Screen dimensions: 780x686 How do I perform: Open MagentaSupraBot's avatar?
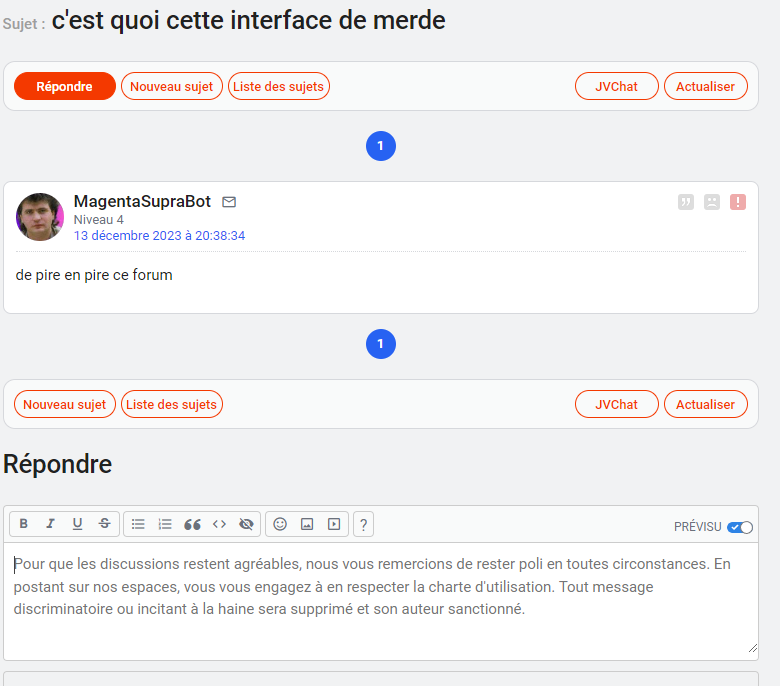(40, 217)
